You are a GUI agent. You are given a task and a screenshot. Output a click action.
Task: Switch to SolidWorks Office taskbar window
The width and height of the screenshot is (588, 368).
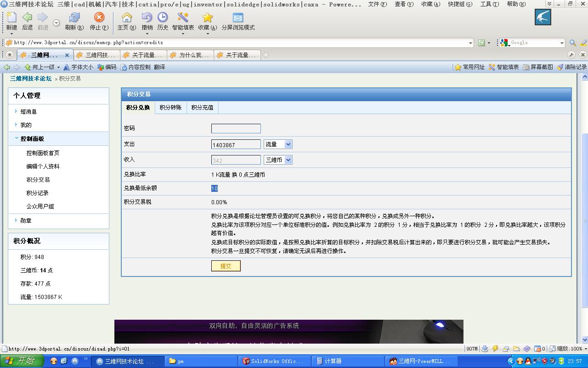pos(274,361)
